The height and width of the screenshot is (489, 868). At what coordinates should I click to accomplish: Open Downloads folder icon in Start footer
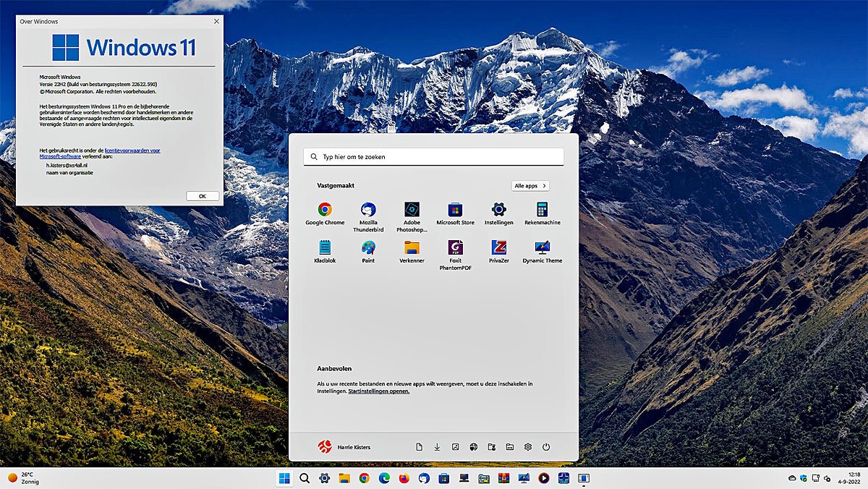437,447
